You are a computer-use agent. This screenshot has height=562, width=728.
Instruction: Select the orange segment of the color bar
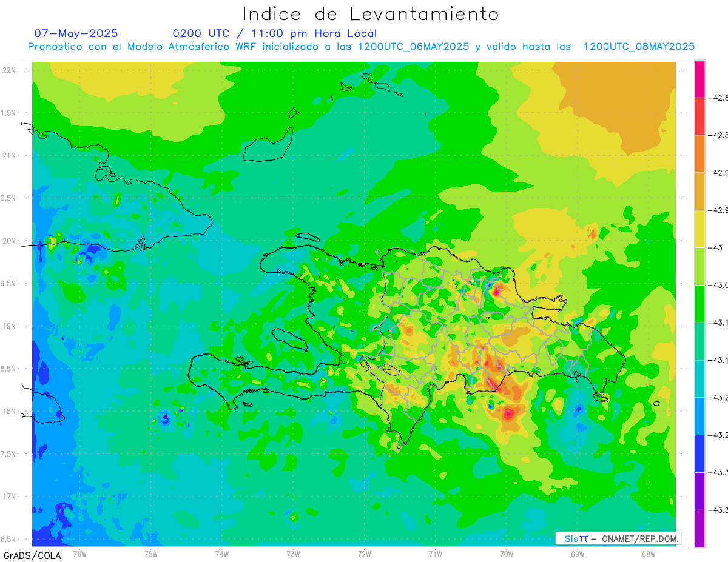click(x=699, y=153)
